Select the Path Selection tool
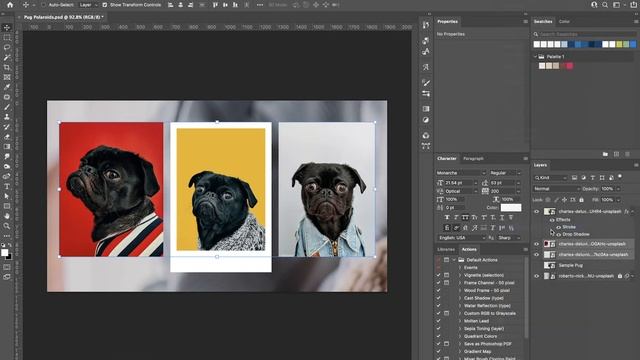Viewport: 640px width, 360px height. tap(7, 196)
